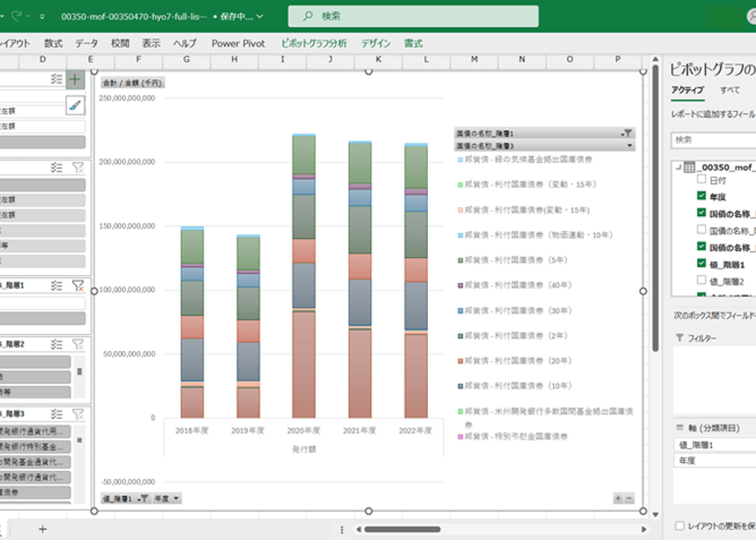Image resolution: width=756 pixels, height=540 pixels.
Task: Switch to the すべて field list tab
Action: (730, 90)
